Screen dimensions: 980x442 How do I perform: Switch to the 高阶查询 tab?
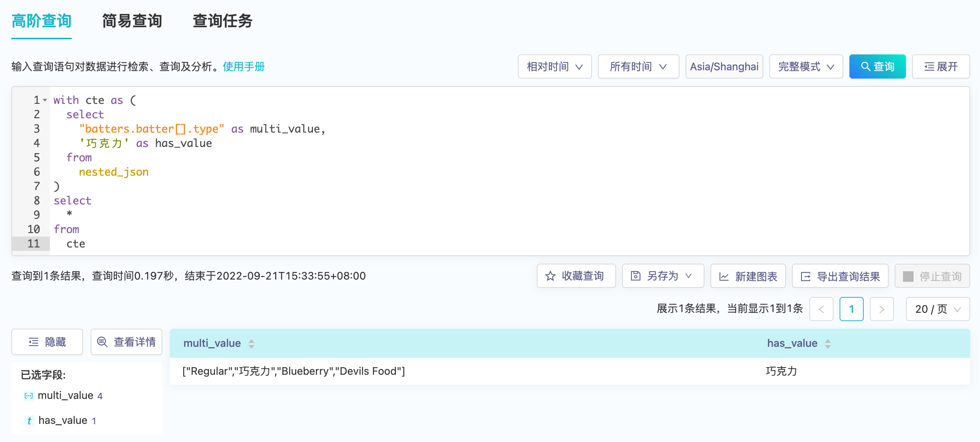pos(42,21)
